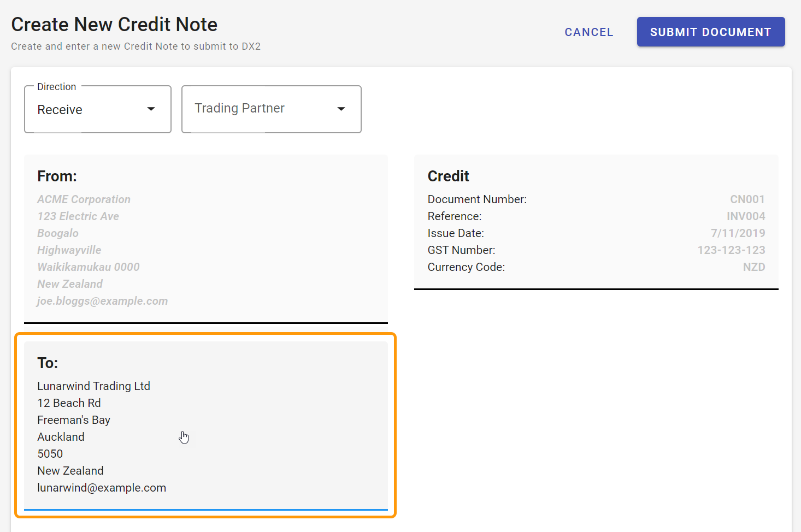This screenshot has height=532, width=801.
Task: Click the Currency Code value NZD
Action: pos(754,267)
